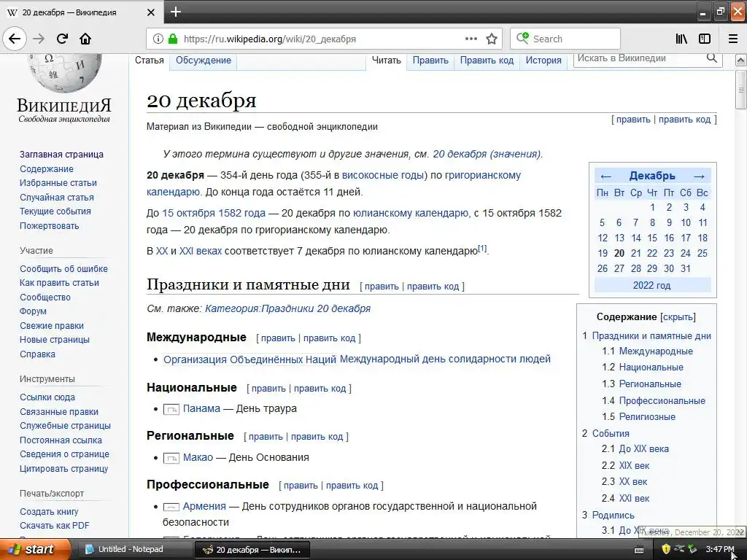
Task: Click Декабрь month heading link
Action: [652, 176]
